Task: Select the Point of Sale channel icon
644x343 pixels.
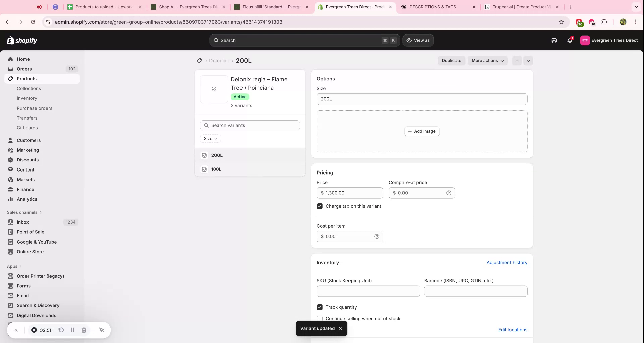Action: point(10,232)
